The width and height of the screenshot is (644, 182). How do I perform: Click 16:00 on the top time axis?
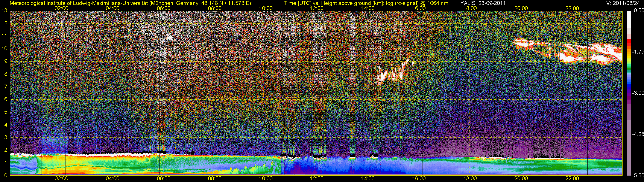(x=419, y=8)
